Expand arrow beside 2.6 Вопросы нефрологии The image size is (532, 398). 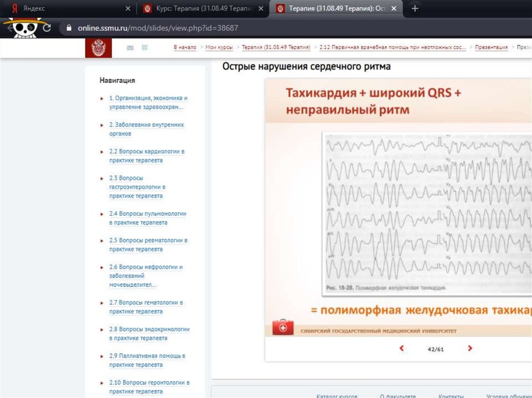[x=102, y=267]
